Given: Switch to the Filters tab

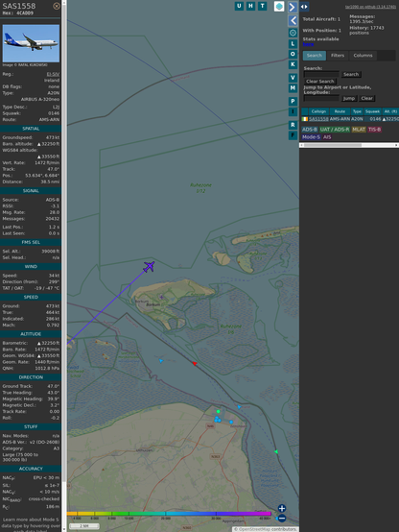Looking at the screenshot, I should (x=338, y=56).
